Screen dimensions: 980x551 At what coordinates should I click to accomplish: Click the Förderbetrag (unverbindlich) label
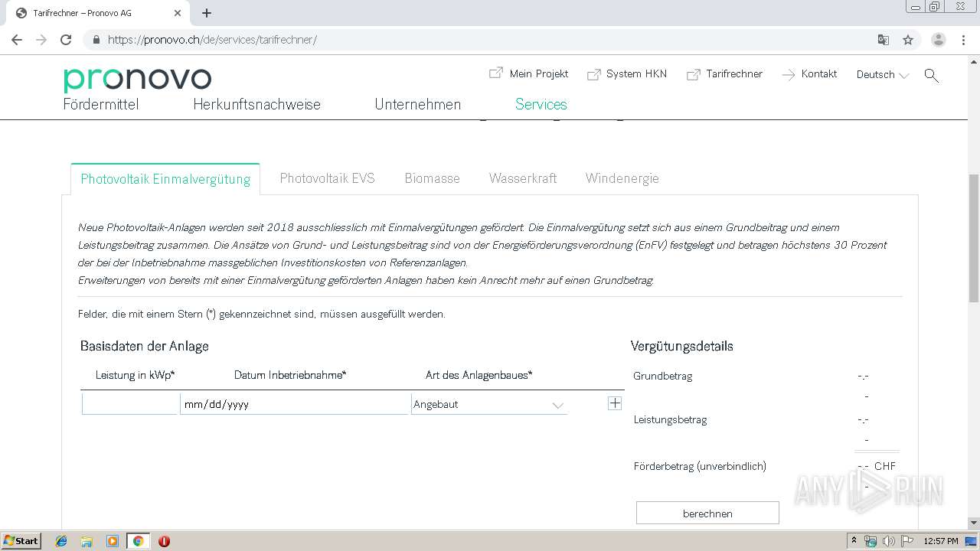700,466
